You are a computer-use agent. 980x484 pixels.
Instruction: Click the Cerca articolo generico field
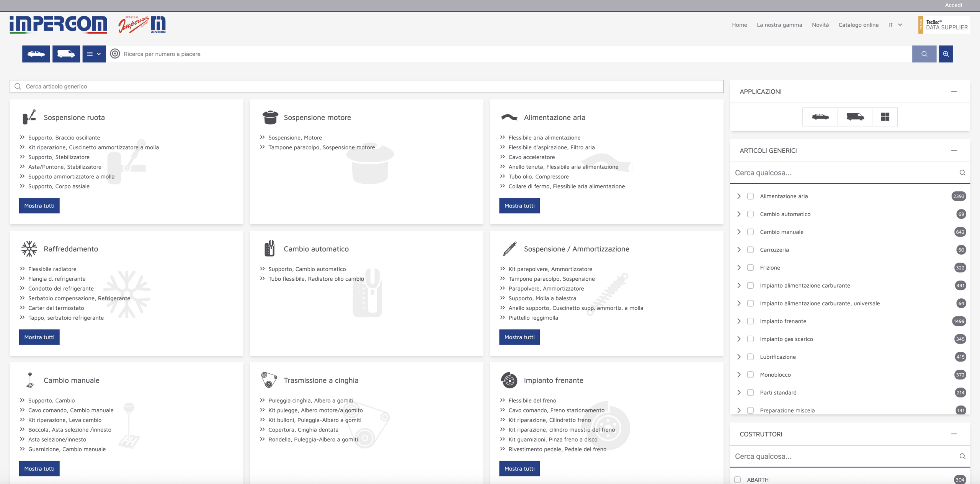366,87
